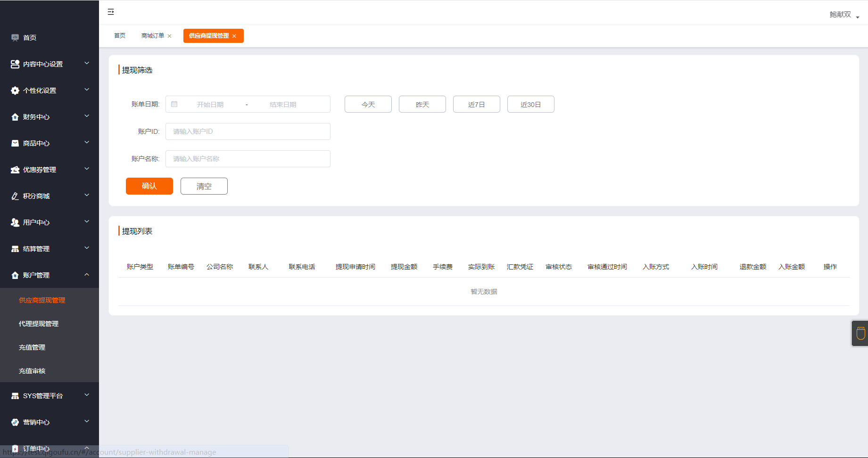Click the 清空 button
This screenshot has width=868, height=458.
204,186
